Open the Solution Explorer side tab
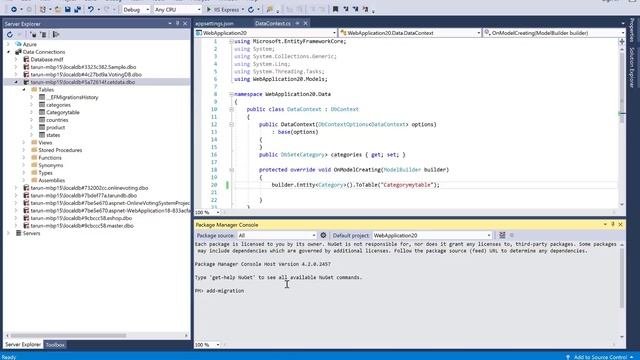Viewport: 640px width, 360px height. tap(632, 68)
